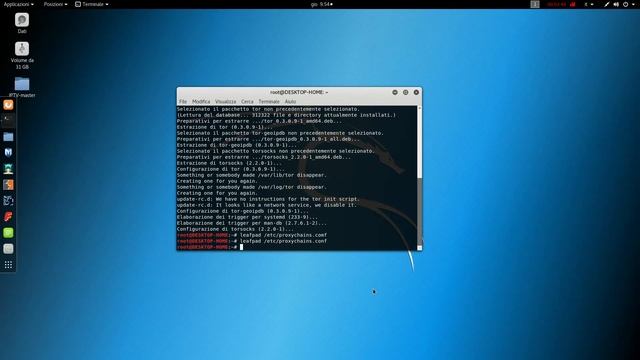Open the File menu in terminal

coord(183,102)
